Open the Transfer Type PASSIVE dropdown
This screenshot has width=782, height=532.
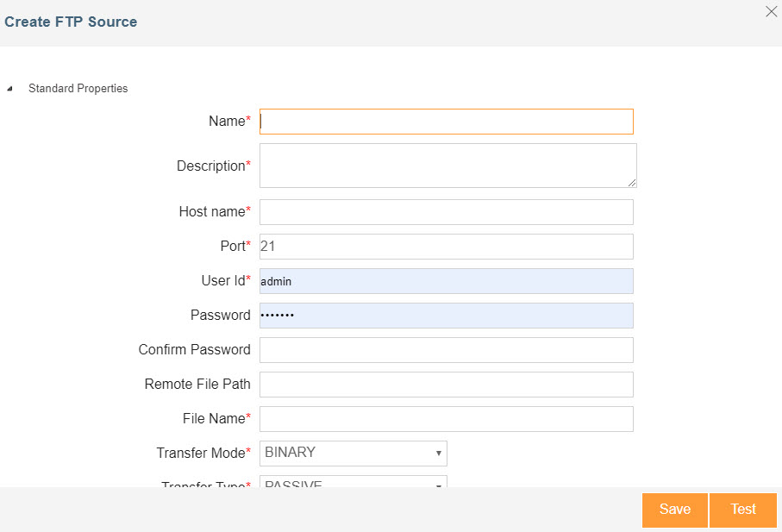click(x=353, y=483)
